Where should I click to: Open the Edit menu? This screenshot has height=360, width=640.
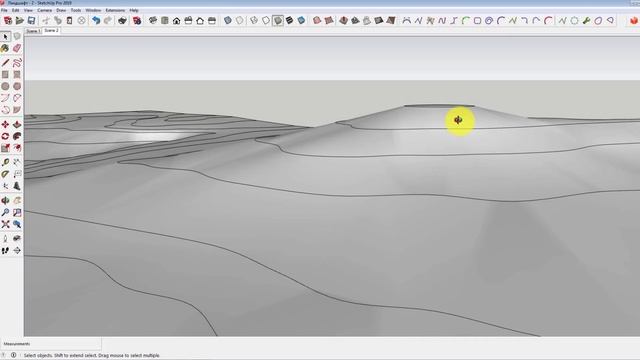(x=16, y=10)
